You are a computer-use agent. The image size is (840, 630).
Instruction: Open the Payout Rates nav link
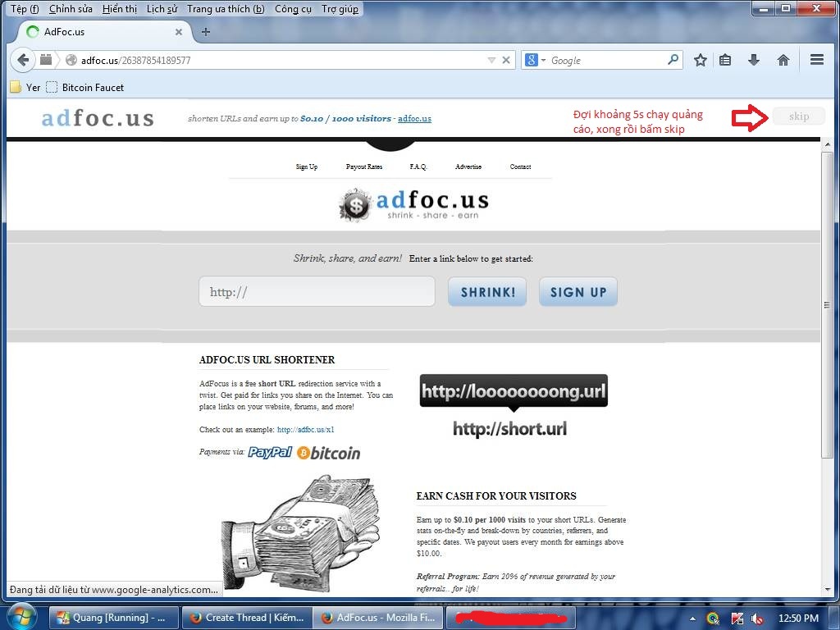pyautogui.click(x=364, y=167)
